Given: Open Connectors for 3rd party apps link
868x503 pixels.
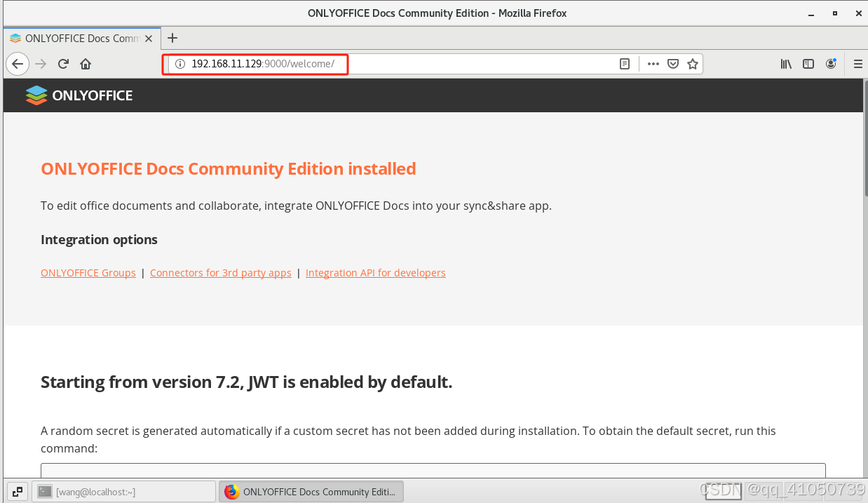Looking at the screenshot, I should 220,273.
